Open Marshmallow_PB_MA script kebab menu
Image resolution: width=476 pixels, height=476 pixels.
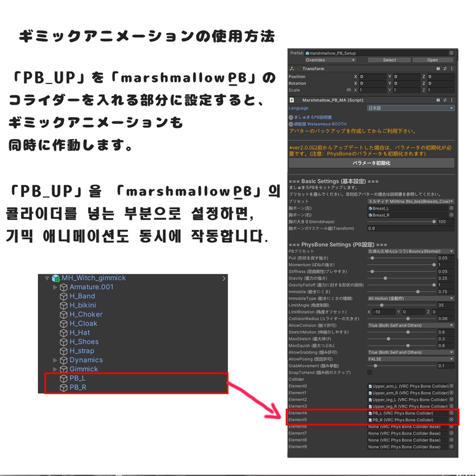[452, 100]
